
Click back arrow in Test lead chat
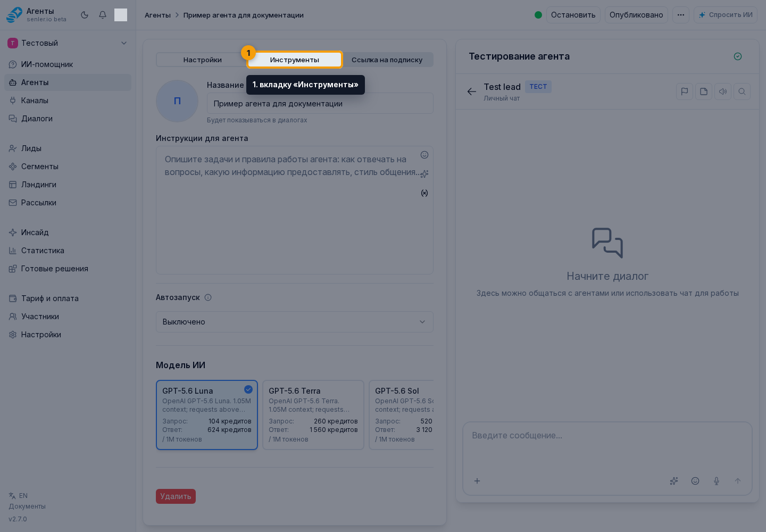point(472,92)
